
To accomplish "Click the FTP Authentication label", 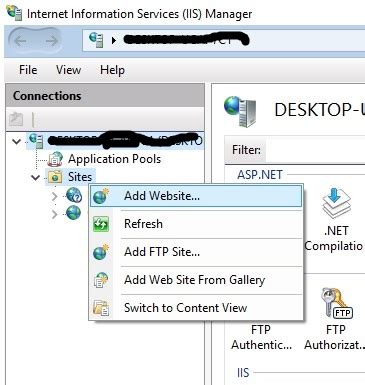I will 261,337.
